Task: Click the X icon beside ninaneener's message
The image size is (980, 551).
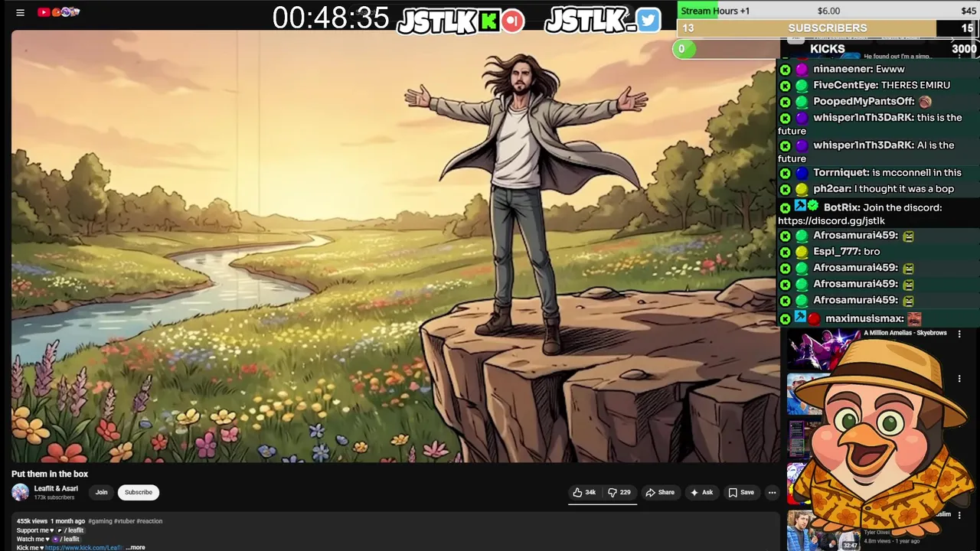Action: click(x=785, y=69)
